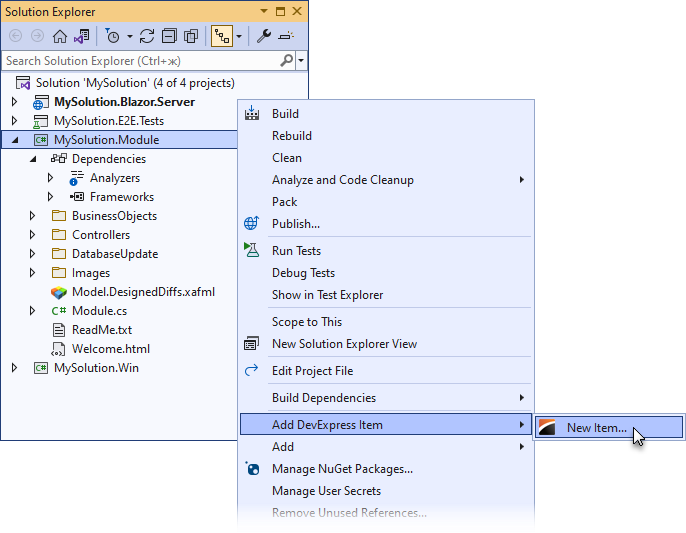Select the Solution 'MySolution' root node
Viewport: 686px width, 533px height.
[x=135, y=83]
